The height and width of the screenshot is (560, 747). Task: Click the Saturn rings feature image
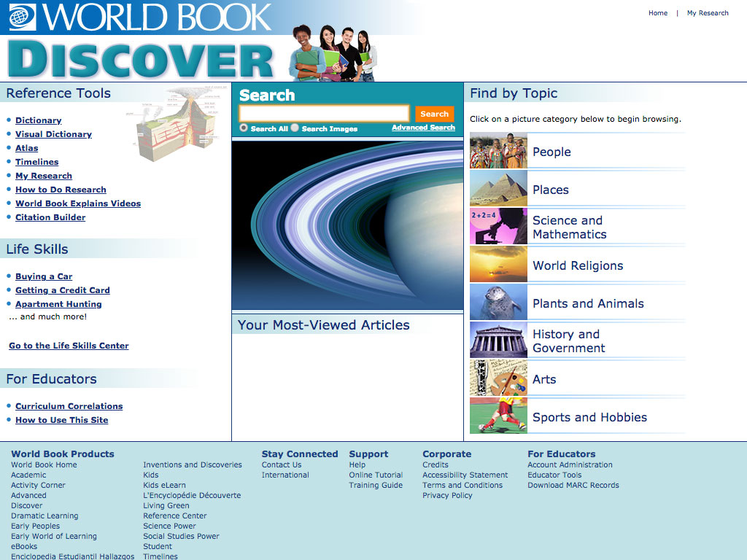347,226
